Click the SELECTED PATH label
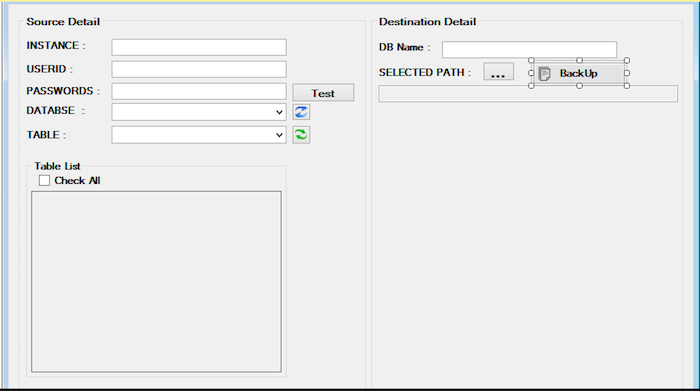This screenshot has width=700, height=391. tap(425, 72)
